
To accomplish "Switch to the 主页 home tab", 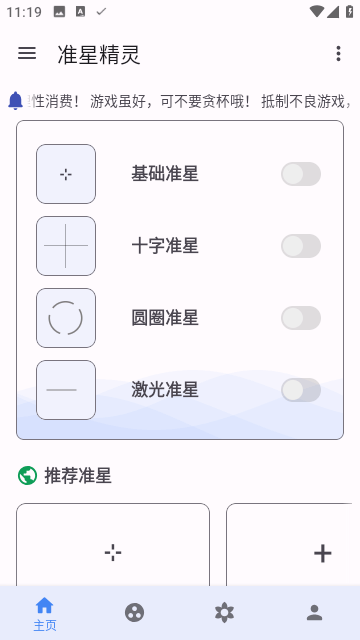I will pyautogui.click(x=45, y=613).
